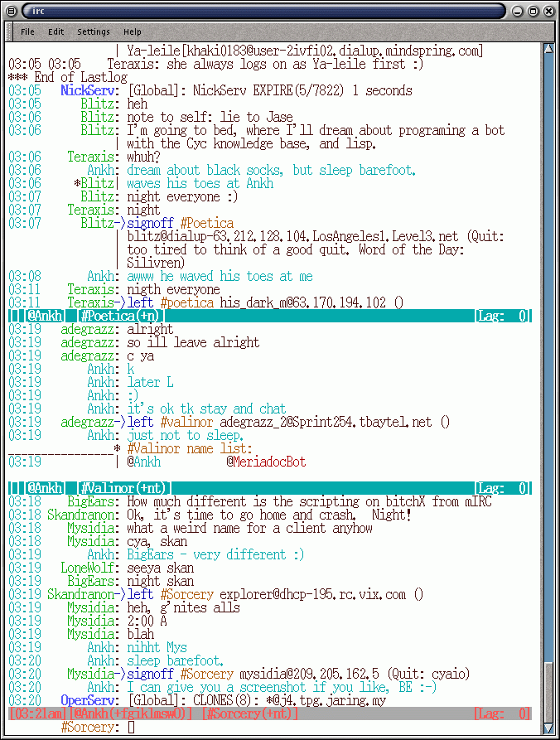Click the 'CLONES(8)' OperServ global notice

[257, 700]
